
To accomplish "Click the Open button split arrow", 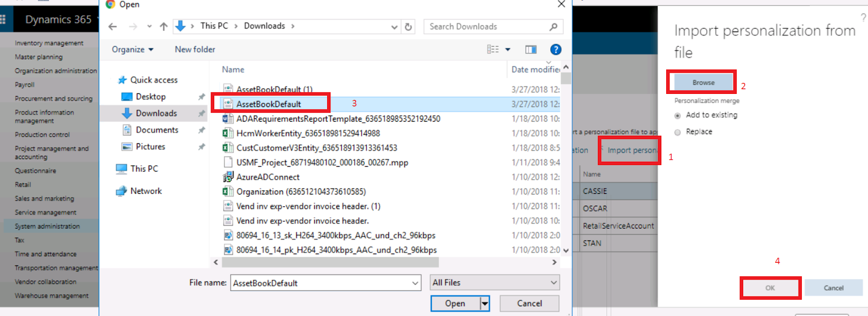I will 485,304.
